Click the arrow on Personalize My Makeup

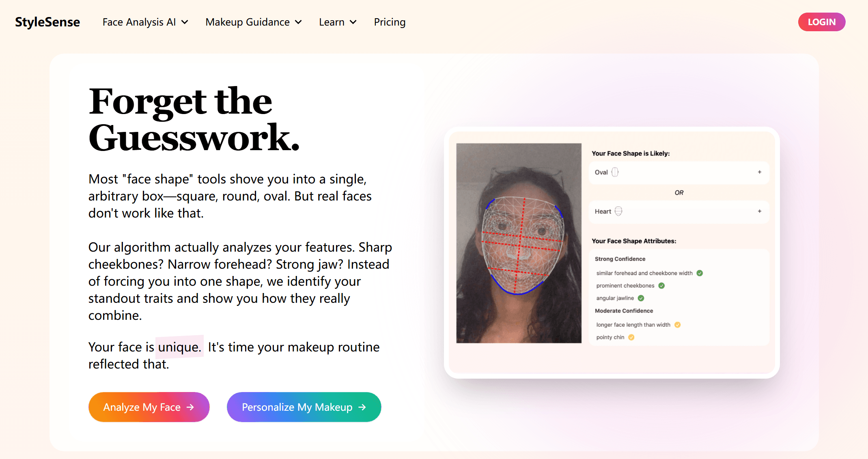click(x=362, y=407)
